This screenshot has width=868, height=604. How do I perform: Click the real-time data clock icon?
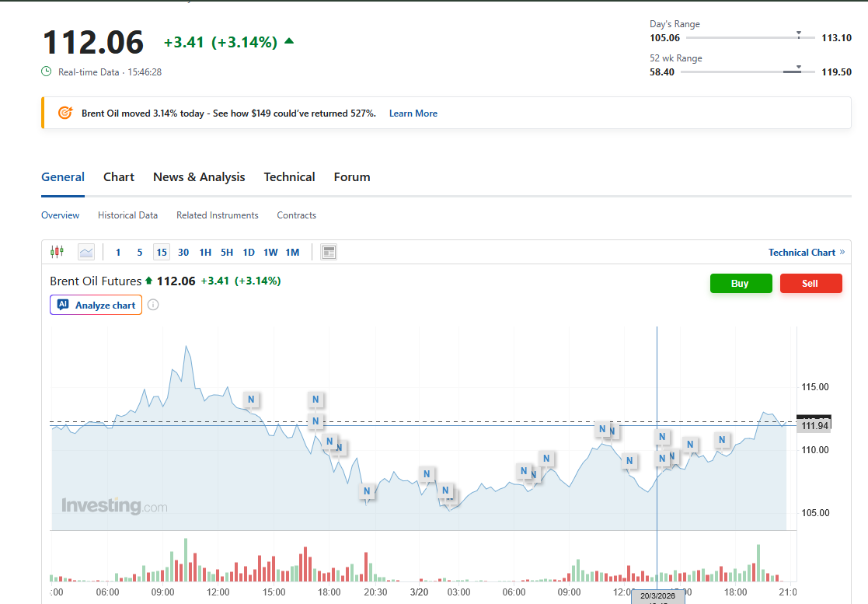click(x=47, y=72)
